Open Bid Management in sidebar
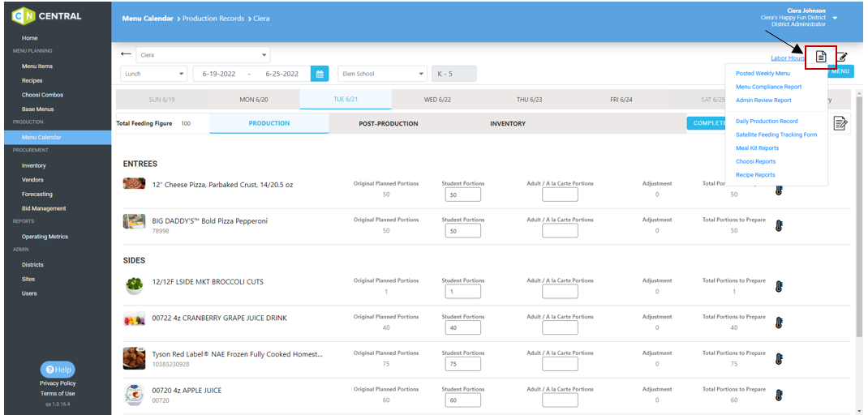The width and height of the screenshot is (868, 419). coord(44,208)
